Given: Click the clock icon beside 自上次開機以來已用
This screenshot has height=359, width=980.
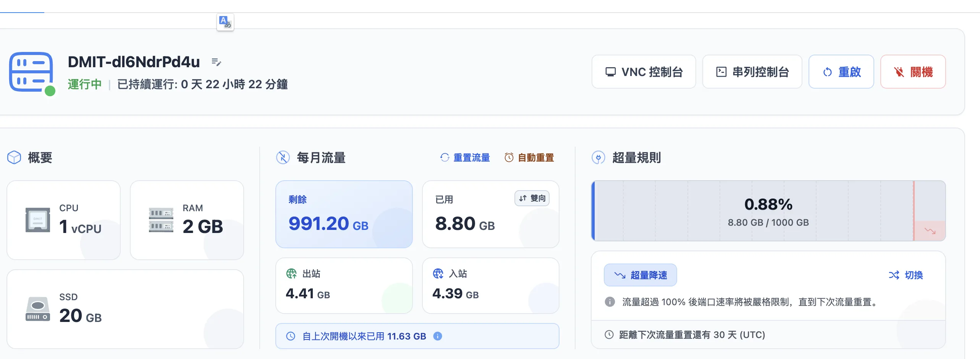Looking at the screenshot, I should tap(291, 336).
